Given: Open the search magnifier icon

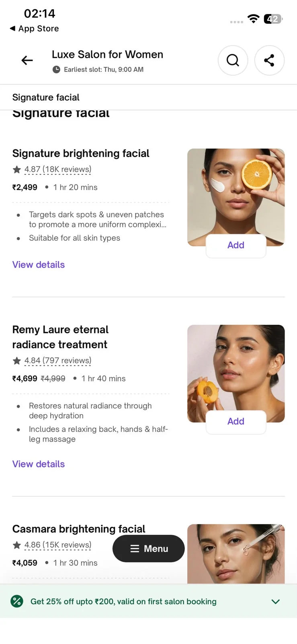Looking at the screenshot, I should point(233,60).
